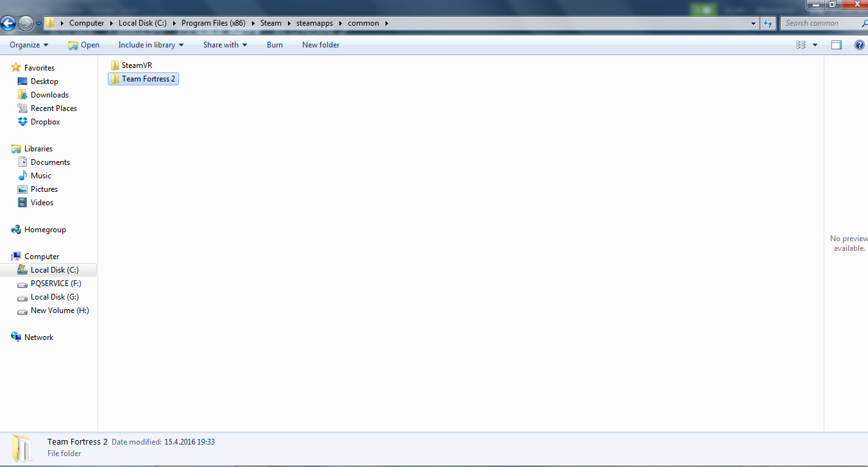Image resolution: width=868 pixels, height=467 pixels.
Task: Expand the breadcrumb arrow after Steam
Action: pyautogui.click(x=289, y=23)
